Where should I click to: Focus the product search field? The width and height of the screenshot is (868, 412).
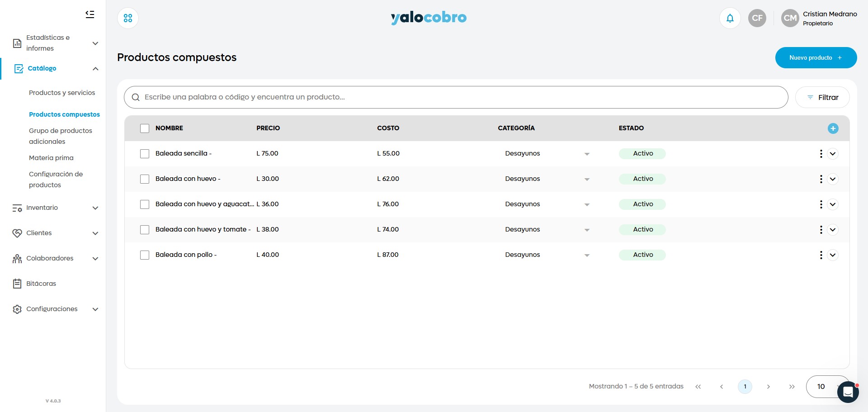[x=456, y=97]
